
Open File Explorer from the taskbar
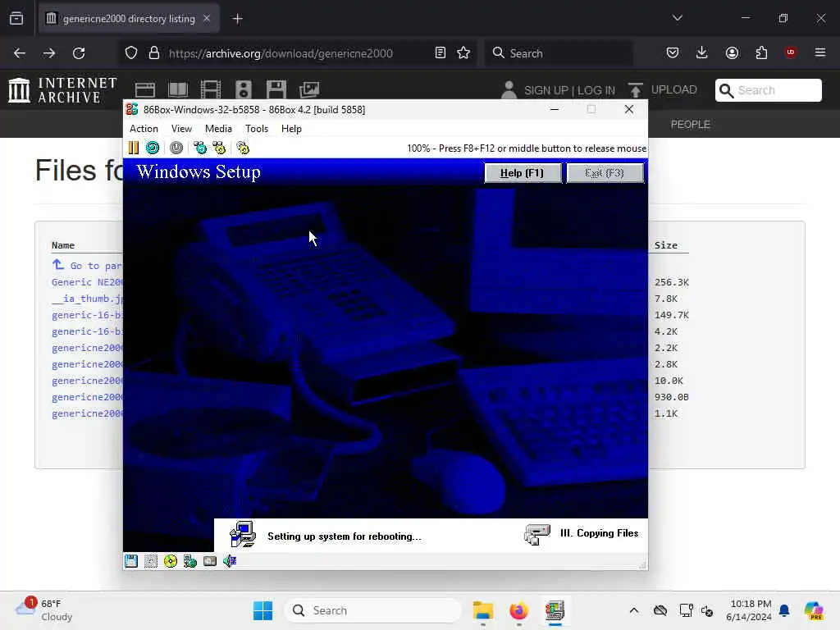point(482,610)
